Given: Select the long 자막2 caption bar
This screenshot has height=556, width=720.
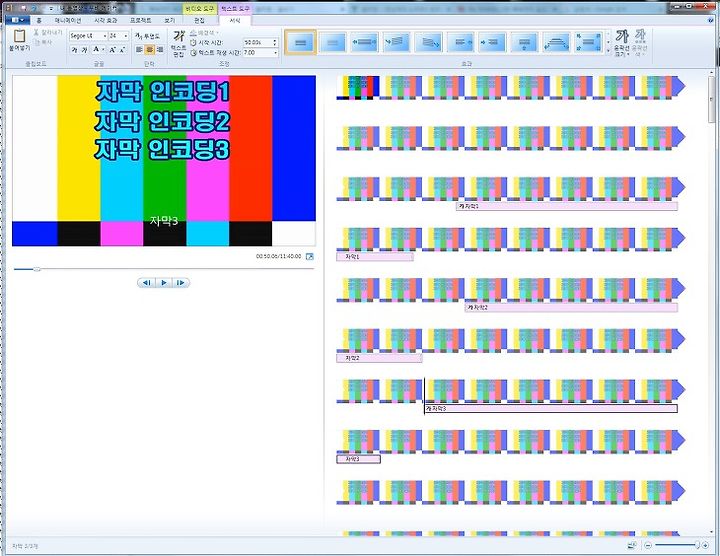Looking at the screenshot, I should point(571,307).
